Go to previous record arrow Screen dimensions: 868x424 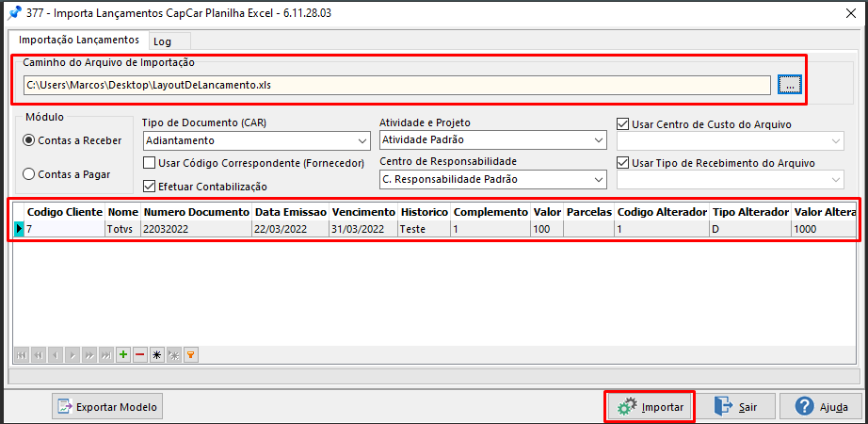(56, 355)
